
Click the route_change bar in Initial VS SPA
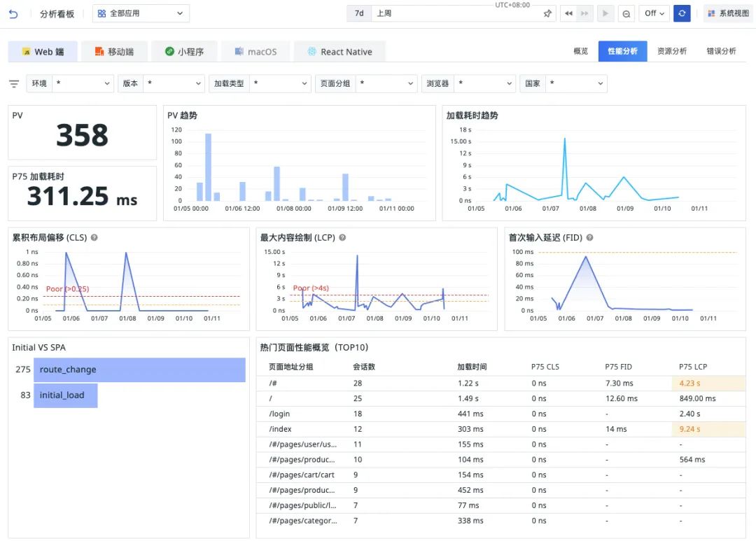[x=140, y=370]
